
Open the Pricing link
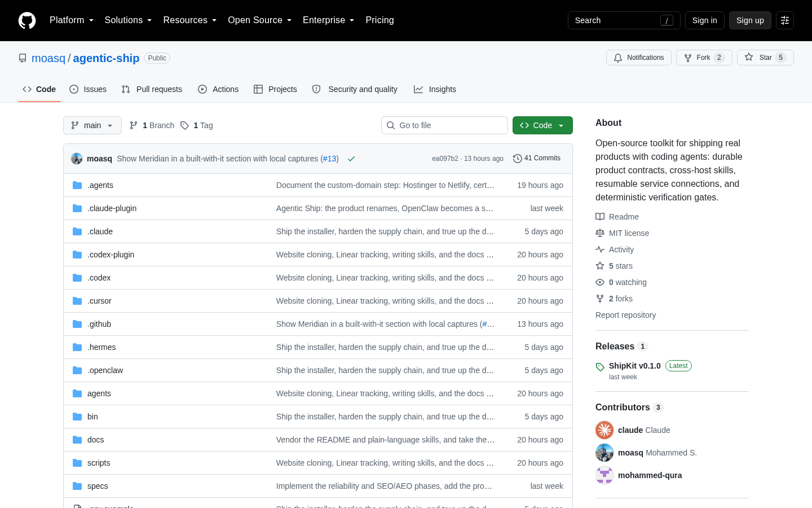click(379, 20)
